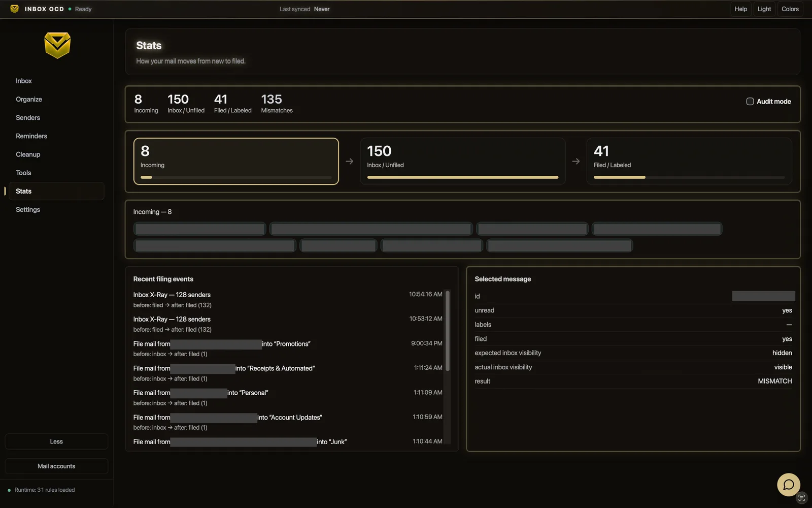Click the Less button in sidebar
This screenshot has height=508, width=812.
[56, 441]
